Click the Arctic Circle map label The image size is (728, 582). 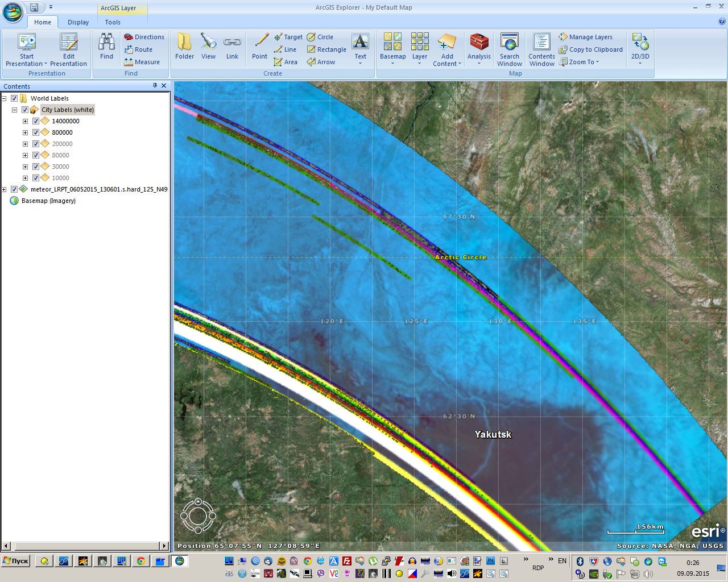pos(461,257)
